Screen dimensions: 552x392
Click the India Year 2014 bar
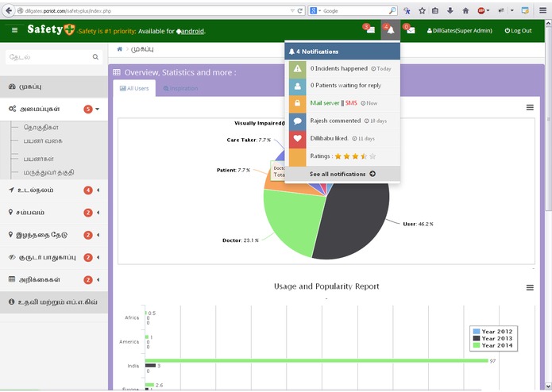[x=316, y=361]
